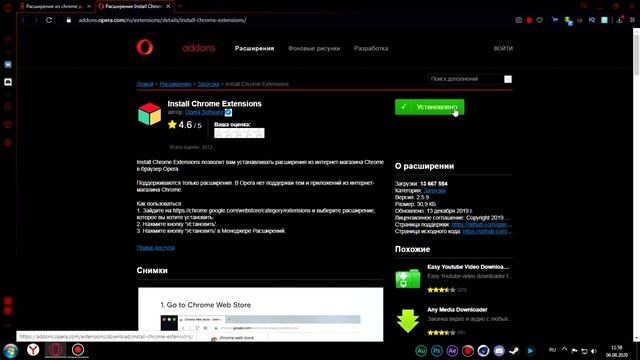Click the lock icon in address bar
Screen dimensions: 640x360
(69, 20)
